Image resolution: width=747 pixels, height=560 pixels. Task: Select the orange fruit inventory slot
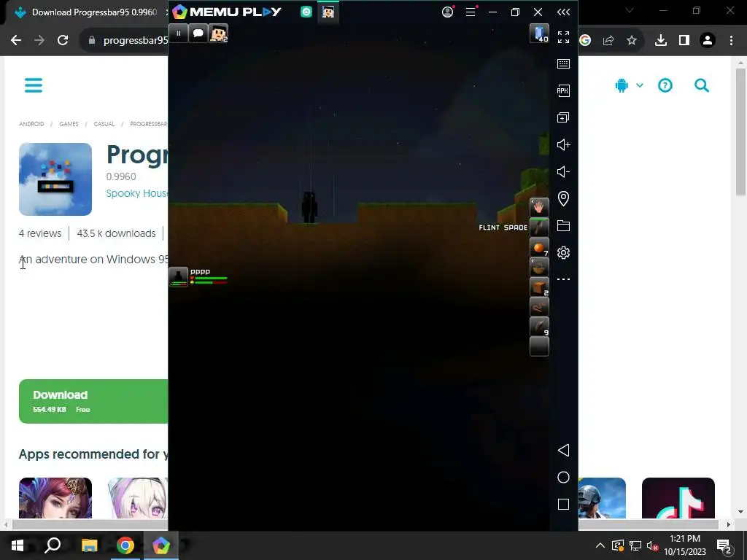[x=539, y=248]
